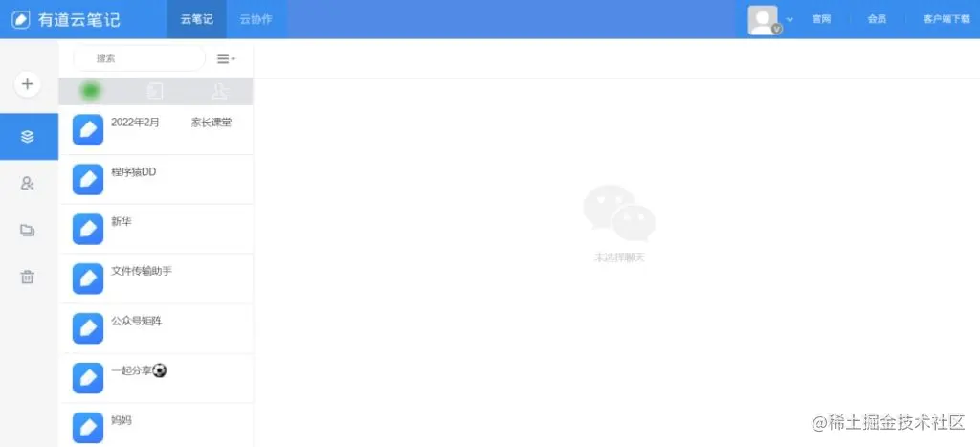Open the 程序猿DD list entry
The width and height of the screenshot is (980, 447).
(x=156, y=179)
